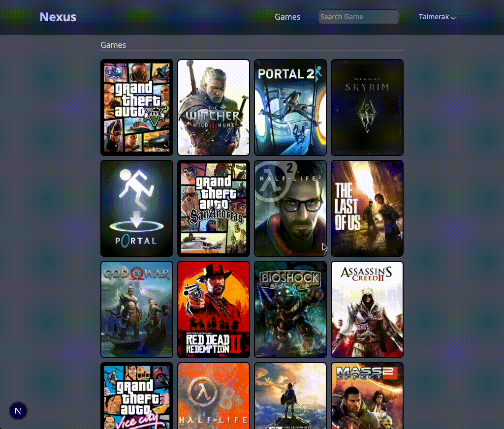The height and width of the screenshot is (429, 504).
Task: Select GTA San Andreas cover
Action: pyautogui.click(x=214, y=209)
